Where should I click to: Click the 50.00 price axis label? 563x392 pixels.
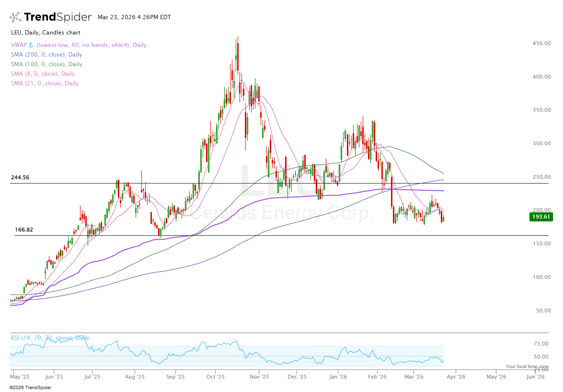click(543, 311)
